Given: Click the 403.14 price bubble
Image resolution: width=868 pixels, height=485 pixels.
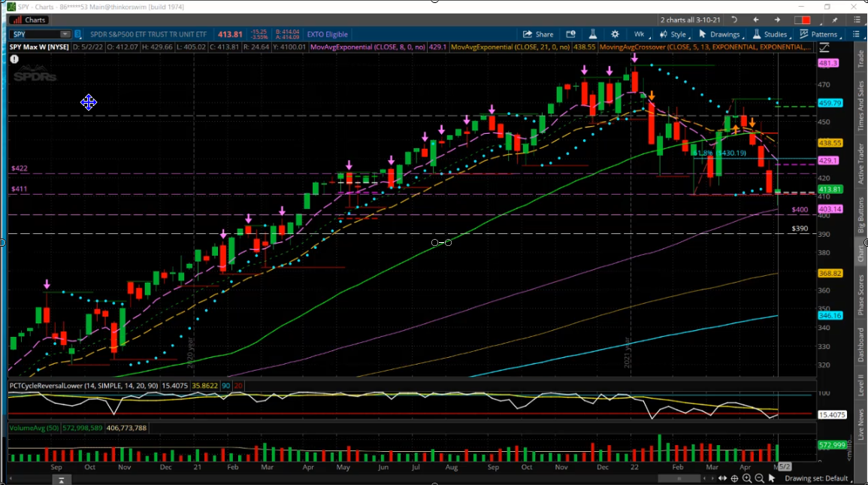Looking at the screenshot, I should (830, 209).
